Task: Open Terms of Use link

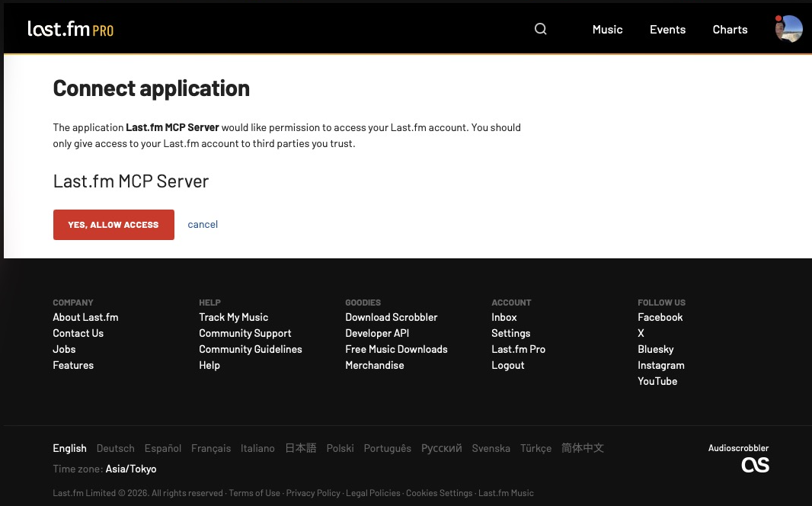Action: 254,493
